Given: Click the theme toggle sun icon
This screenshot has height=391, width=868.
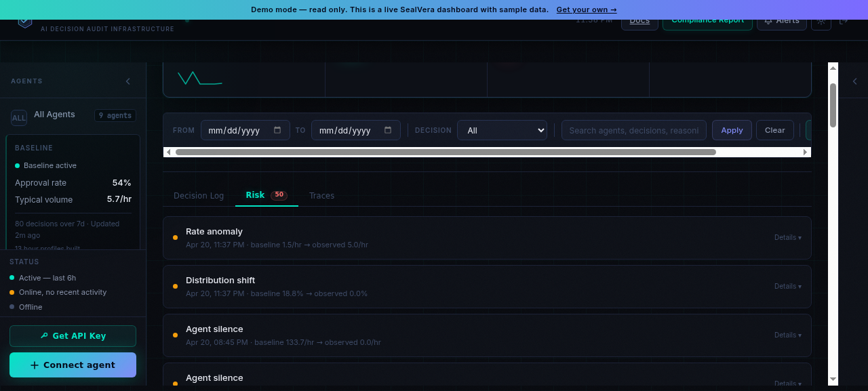Looking at the screenshot, I should pyautogui.click(x=821, y=21).
